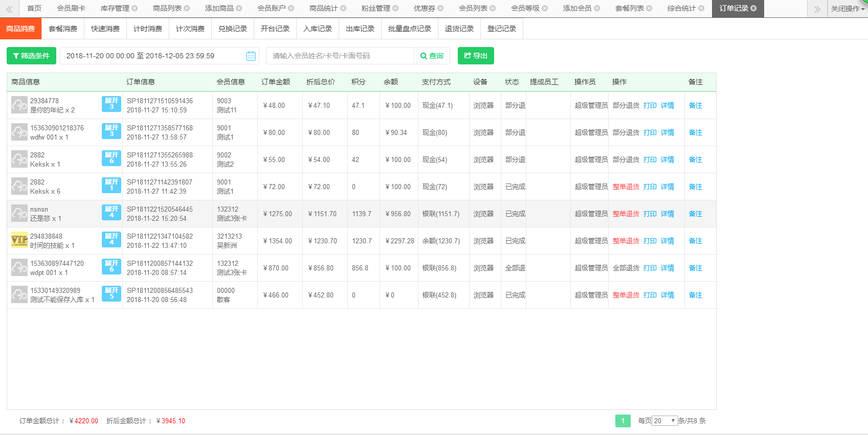Click the total ¥4220.00 value
Screen dimensions: 868x435
point(84,421)
